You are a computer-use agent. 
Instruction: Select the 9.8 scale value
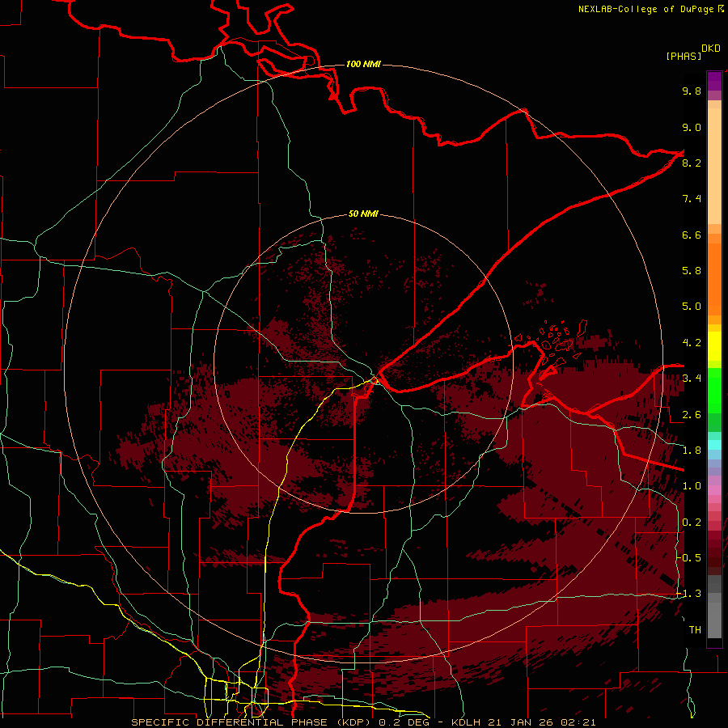692,91
